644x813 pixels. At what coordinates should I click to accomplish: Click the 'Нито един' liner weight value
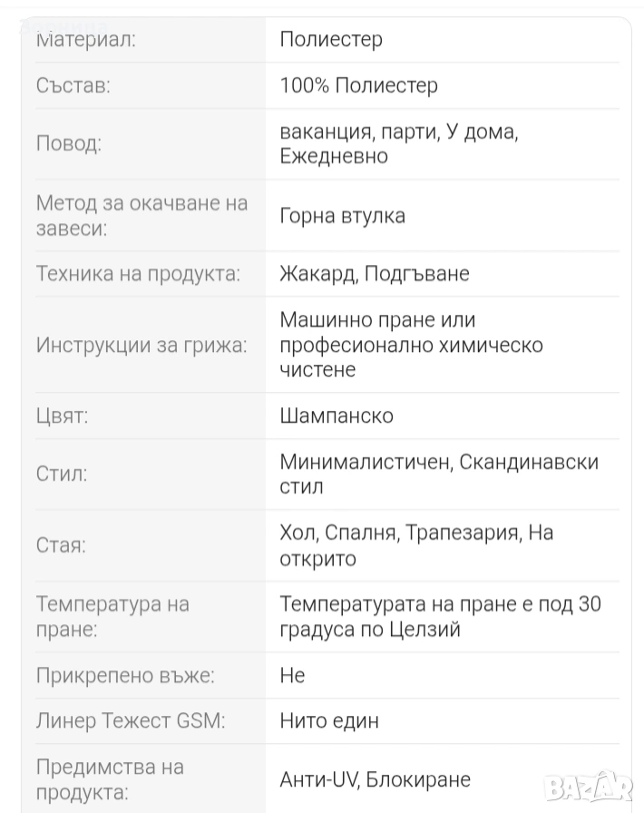point(329,721)
